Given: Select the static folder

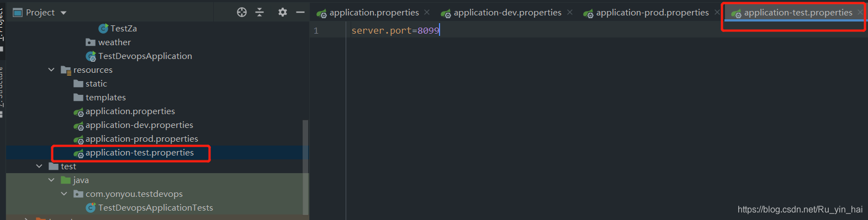Looking at the screenshot, I should [96, 83].
